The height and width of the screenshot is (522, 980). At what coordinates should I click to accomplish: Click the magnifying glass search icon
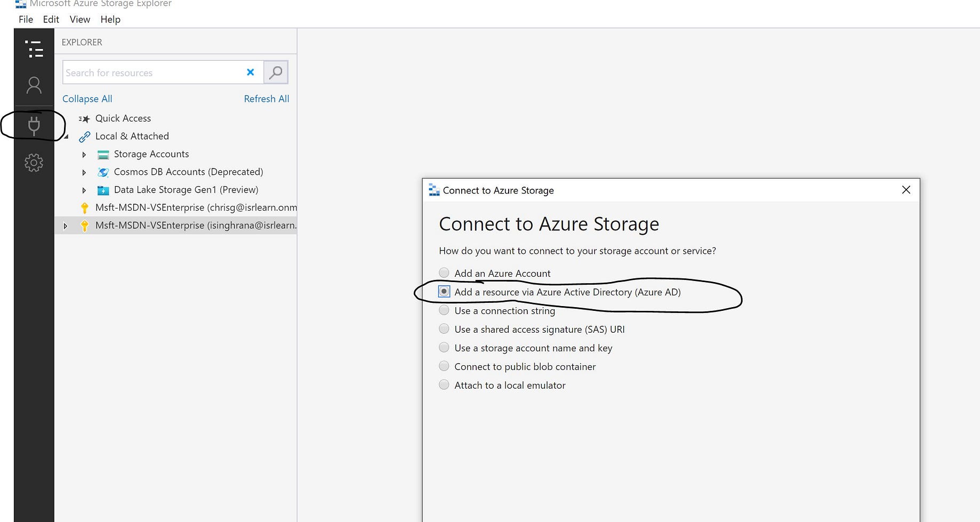(x=276, y=72)
